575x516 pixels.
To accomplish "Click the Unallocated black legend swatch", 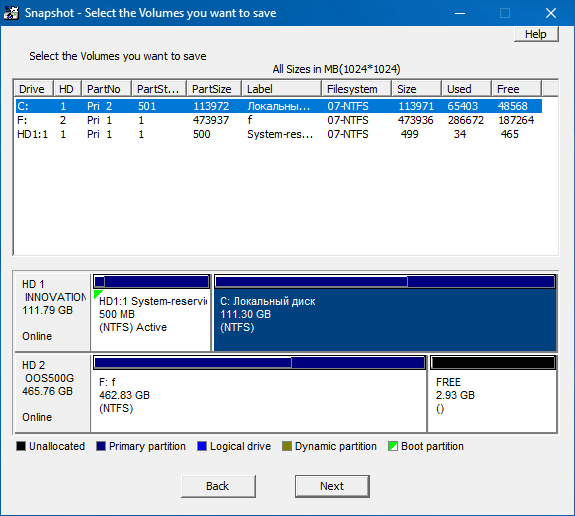I will click(x=21, y=446).
